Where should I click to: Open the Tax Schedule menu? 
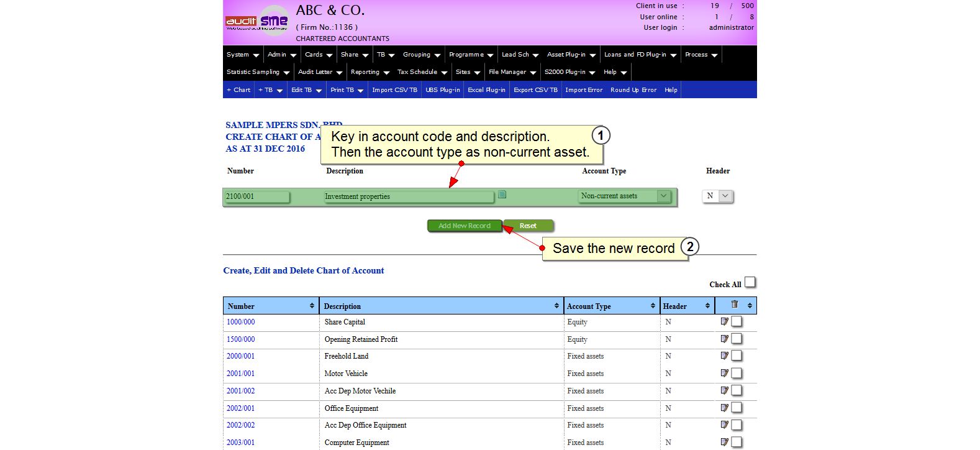tap(422, 72)
